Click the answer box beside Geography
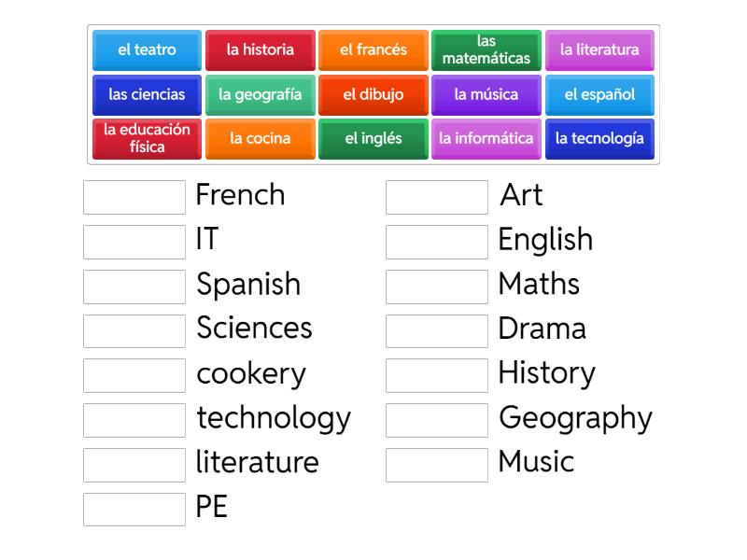Screen dimensions: 747x560 pyautogui.click(x=437, y=419)
